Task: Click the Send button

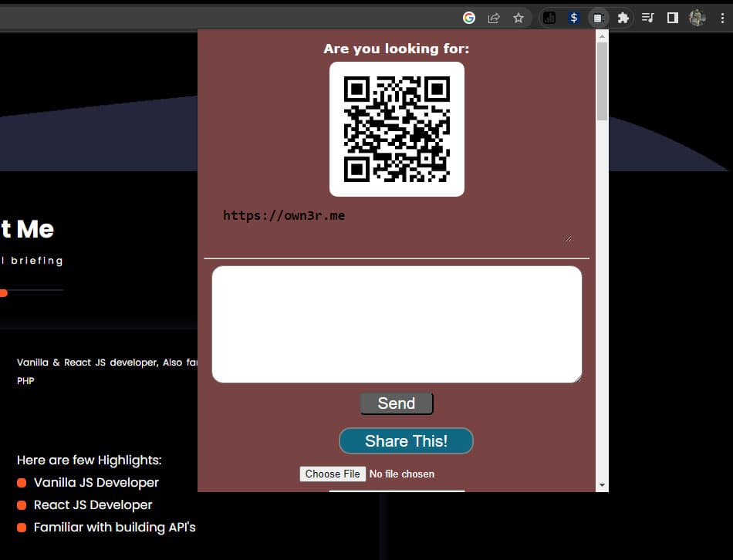Action: [x=396, y=403]
